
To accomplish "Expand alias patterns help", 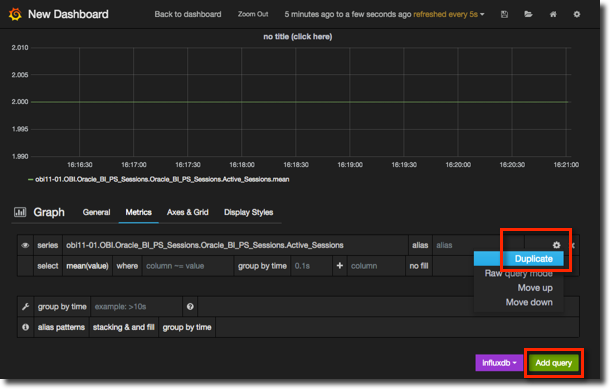I will click(61, 327).
